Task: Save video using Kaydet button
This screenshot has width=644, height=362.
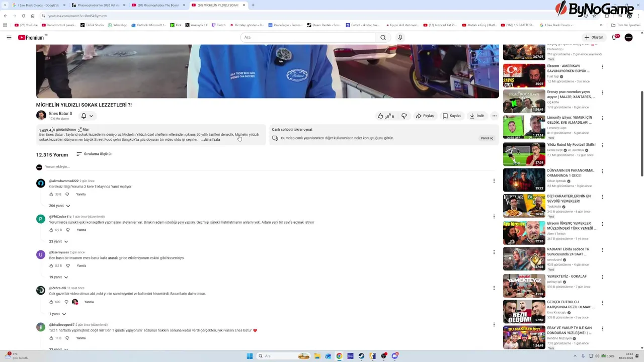Action: [x=451, y=116]
